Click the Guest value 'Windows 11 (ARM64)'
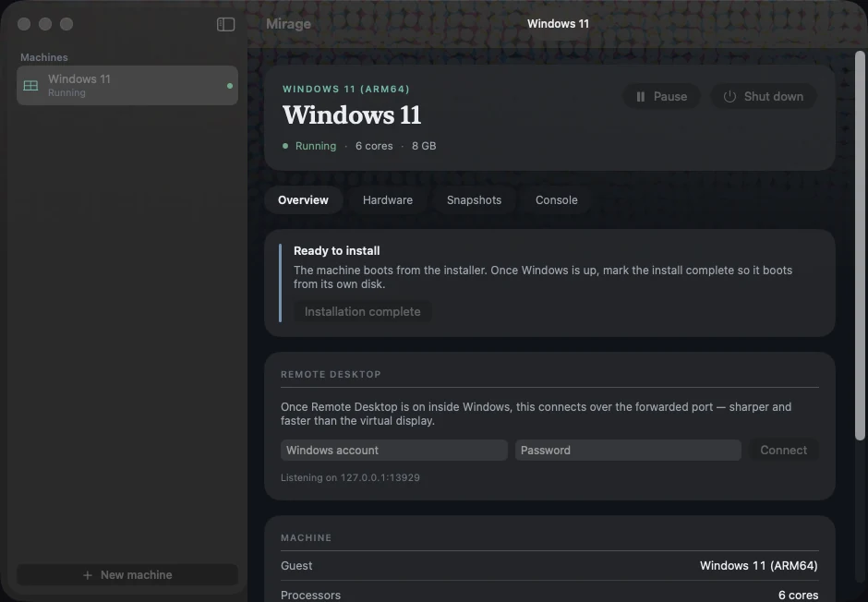This screenshot has height=602, width=868. click(758, 565)
